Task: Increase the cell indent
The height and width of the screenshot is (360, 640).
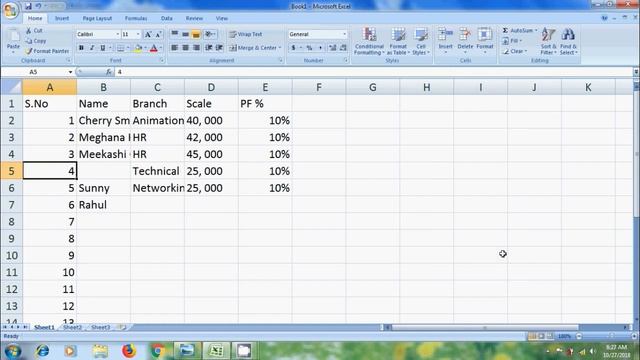Action: (219, 48)
